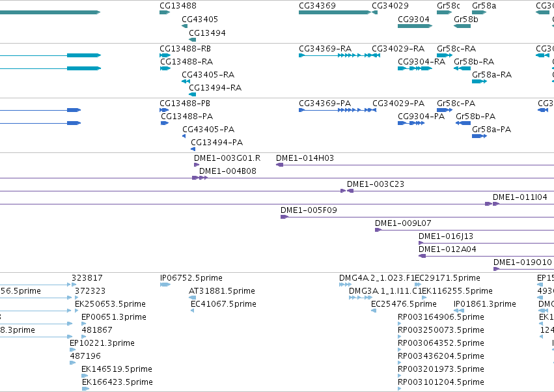
Task: Click the CG34029 gene label
Action: pos(390,6)
